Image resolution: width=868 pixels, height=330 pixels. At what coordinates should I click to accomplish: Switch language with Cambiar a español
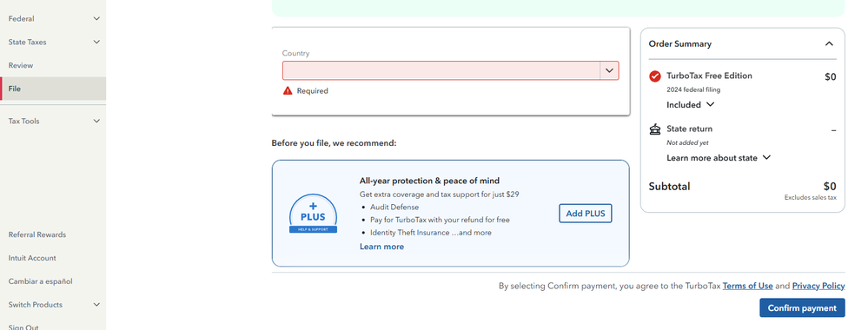point(41,281)
